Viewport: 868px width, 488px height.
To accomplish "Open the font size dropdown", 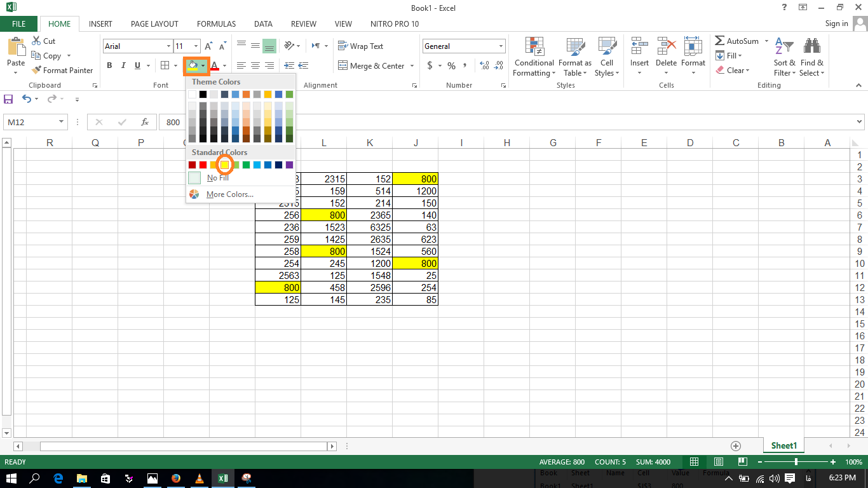I will 196,46.
